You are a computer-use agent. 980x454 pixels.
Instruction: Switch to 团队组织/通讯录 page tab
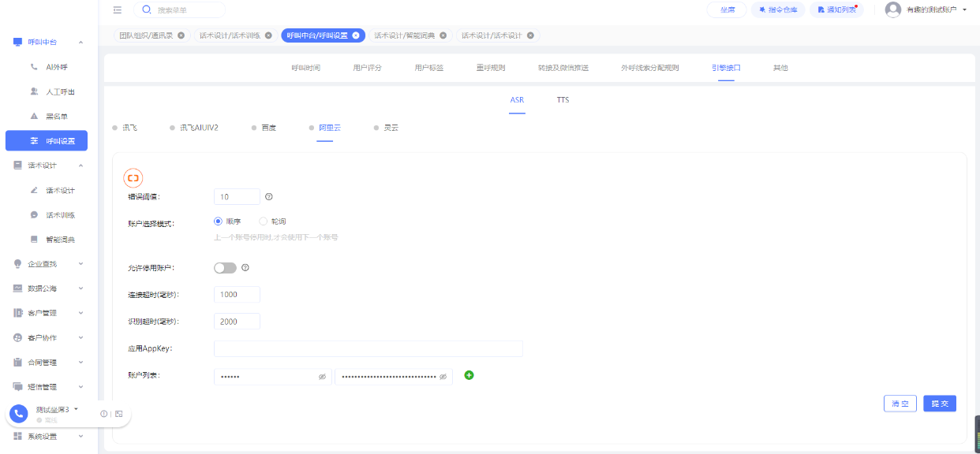(146, 35)
